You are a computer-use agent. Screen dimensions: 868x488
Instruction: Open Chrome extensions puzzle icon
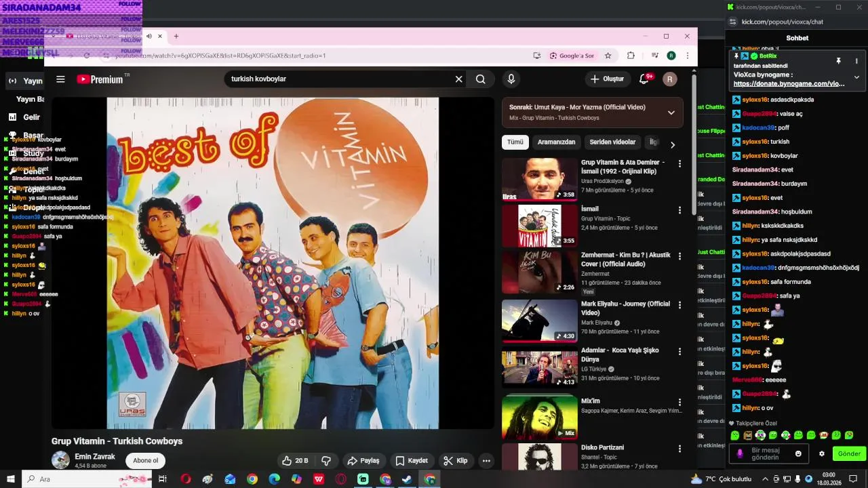[x=631, y=56]
